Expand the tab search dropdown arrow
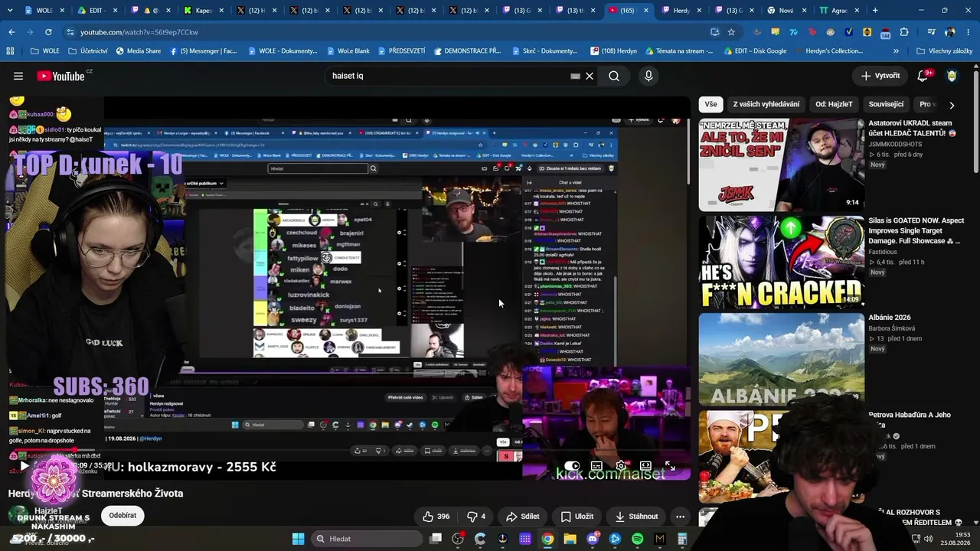The image size is (980, 551). pos(10,11)
